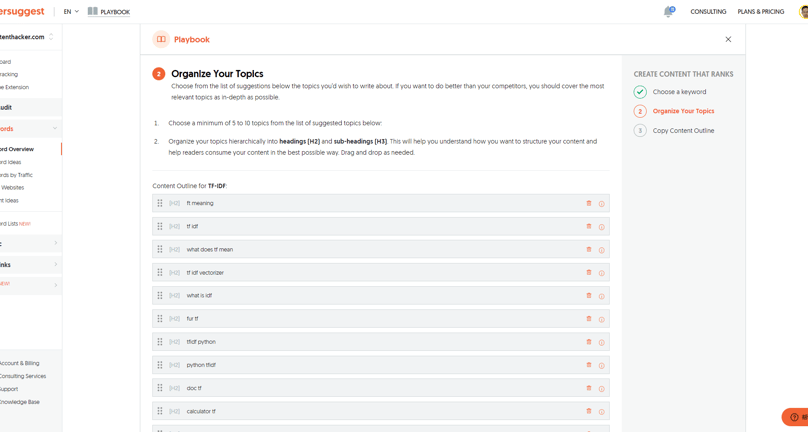The height and width of the screenshot is (432, 808).
Task: Delete the 'tf idf' topic row
Action: [x=588, y=226]
